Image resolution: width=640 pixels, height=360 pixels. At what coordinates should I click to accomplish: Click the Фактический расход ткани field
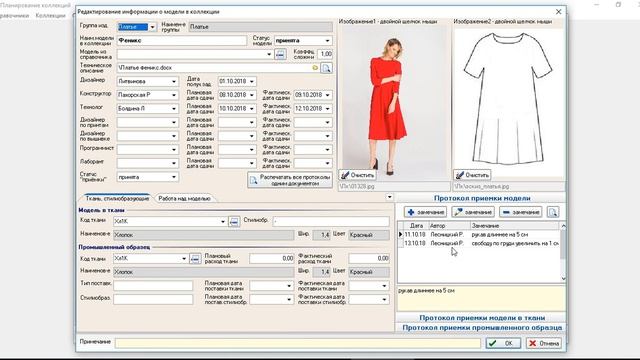[369, 258]
